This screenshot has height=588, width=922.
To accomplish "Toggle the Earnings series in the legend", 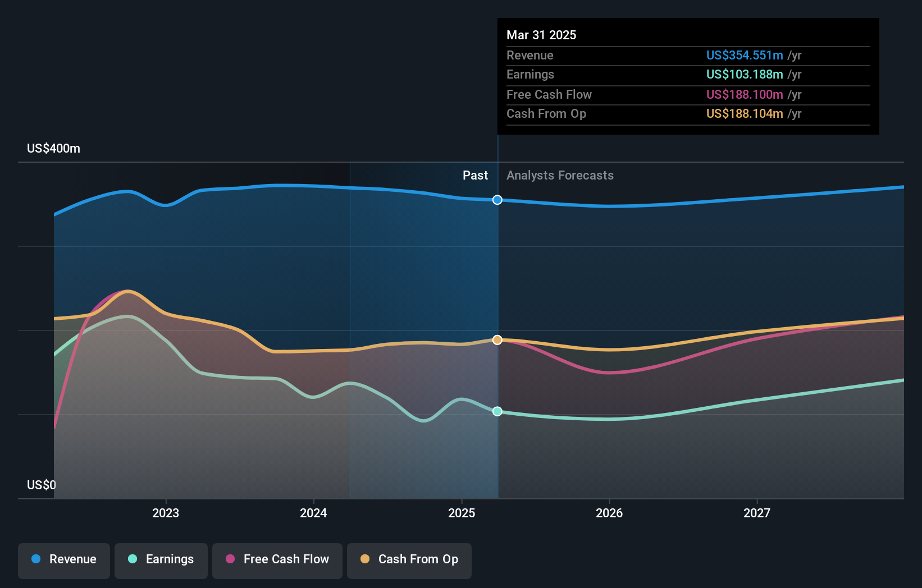I will pos(161,559).
